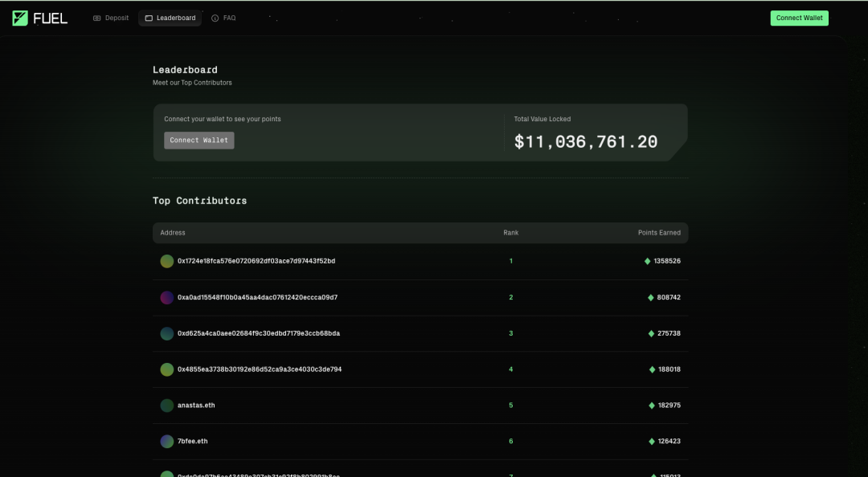Click the gray Connect Wallet button in the points card
The height and width of the screenshot is (477, 868).
coord(199,141)
